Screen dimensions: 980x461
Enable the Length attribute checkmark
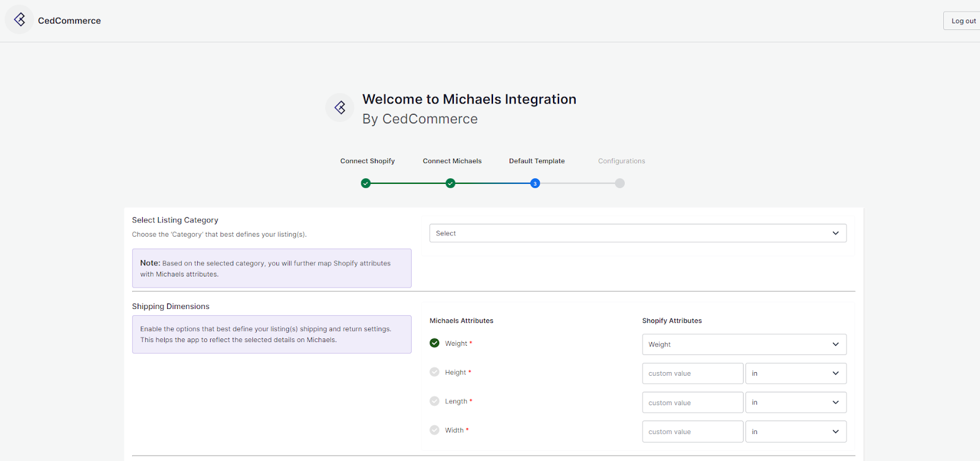pos(434,401)
